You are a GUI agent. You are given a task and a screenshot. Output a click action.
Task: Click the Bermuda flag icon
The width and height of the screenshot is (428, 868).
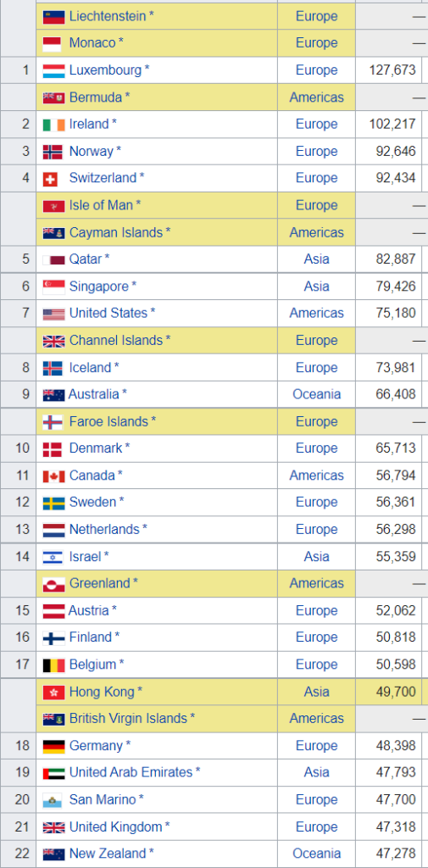tap(53, 98)
